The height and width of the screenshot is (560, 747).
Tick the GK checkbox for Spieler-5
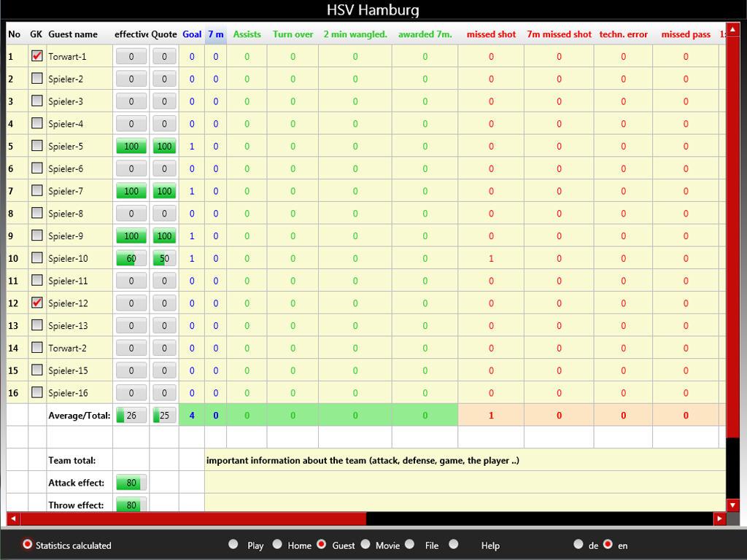tap(37, 146)
